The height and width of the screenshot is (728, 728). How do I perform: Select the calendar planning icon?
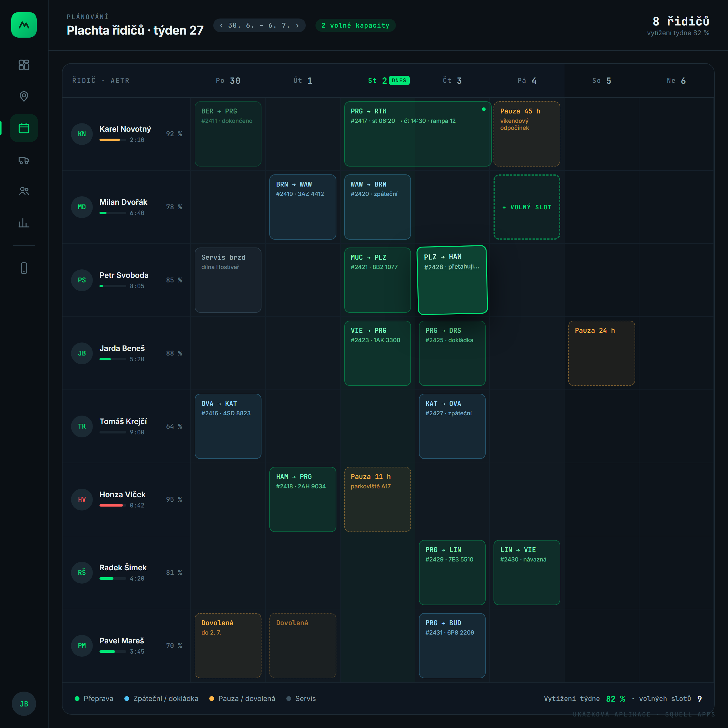click(24, 128)
